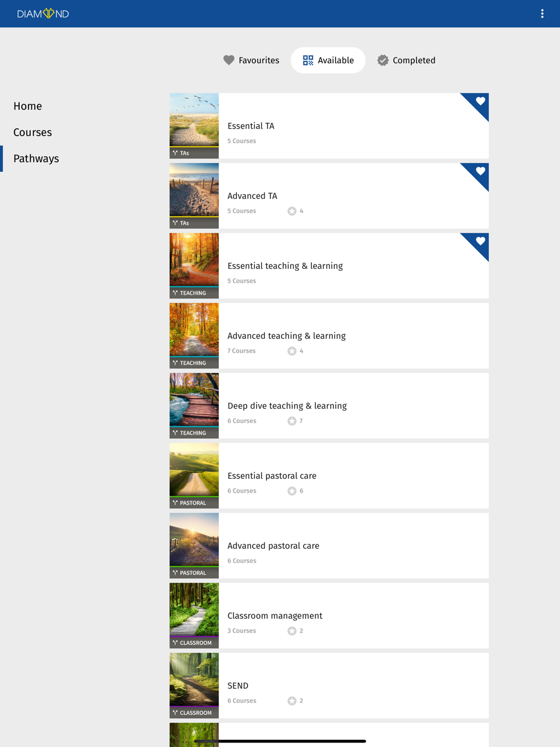This screenshot has height=747, width=560.
Task: Open Courses from the sidebar
Action: pyautogui.click(x=32, y=132)
